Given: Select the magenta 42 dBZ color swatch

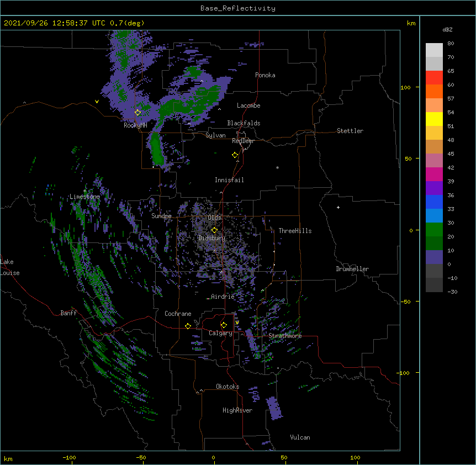Looking at the screenshot, I should pos(434,174).
